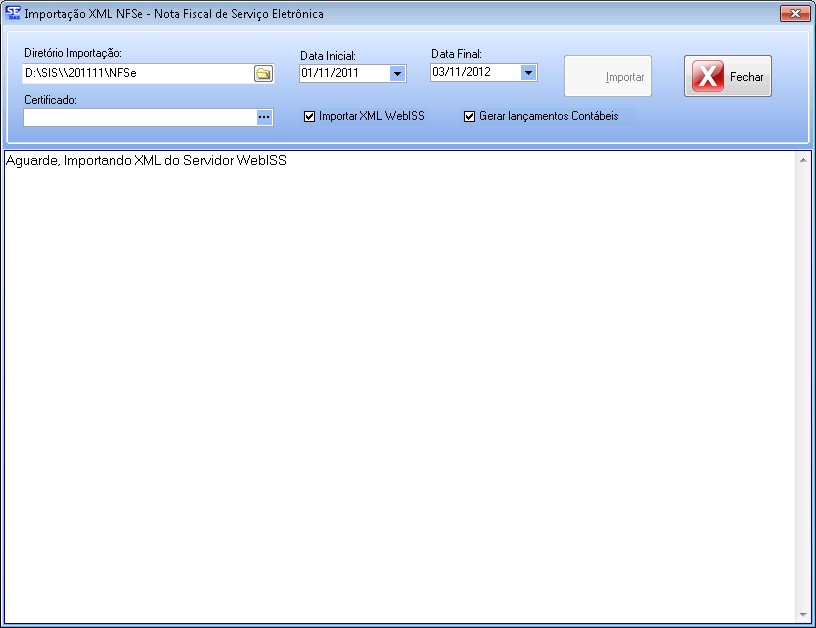Screen dimensions: 816x628
Task: Uncheck Gerar lançamentos Contábeis
Action: (469, 117)
